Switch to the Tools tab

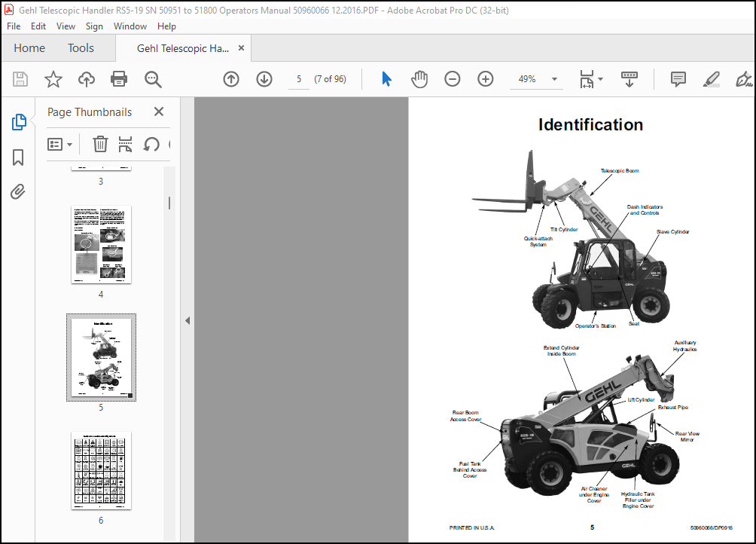[81, 47]
